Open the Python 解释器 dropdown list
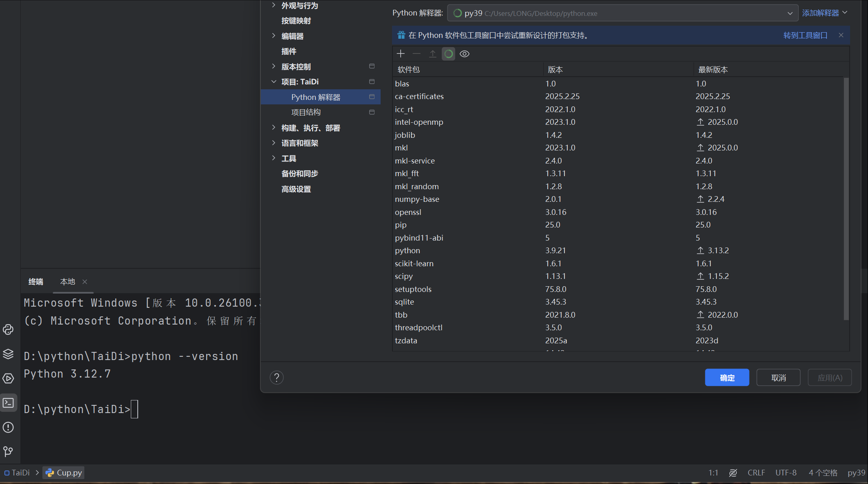Image resolution: width=868 pixels, height=484 pixels. tap(790, 13)
